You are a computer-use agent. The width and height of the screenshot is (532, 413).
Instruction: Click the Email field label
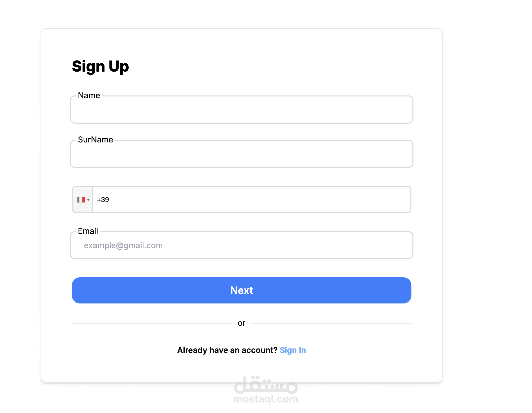(88, 231)
